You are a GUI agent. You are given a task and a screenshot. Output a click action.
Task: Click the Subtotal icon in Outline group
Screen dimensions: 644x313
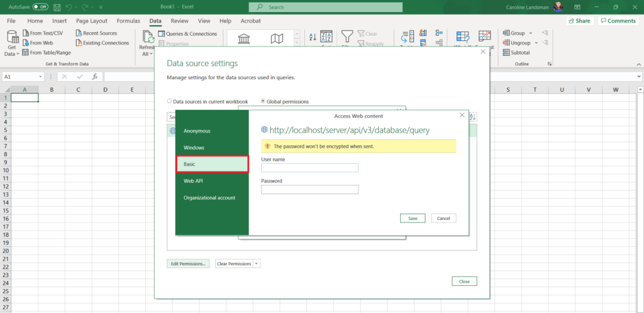[x=506, y=53]
